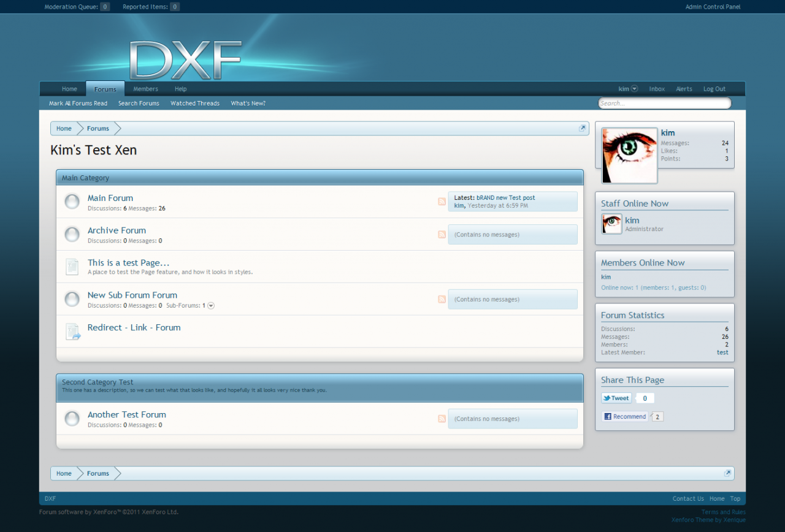The image size is (785, 532).
Task: Open Mark All Forums Read link
Action: click(x=78, y=104)
